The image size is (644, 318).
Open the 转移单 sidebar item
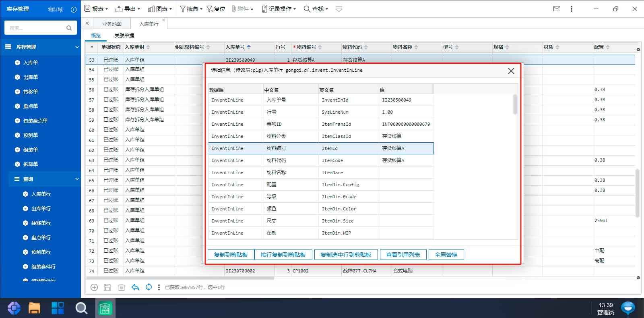[31, 91]
